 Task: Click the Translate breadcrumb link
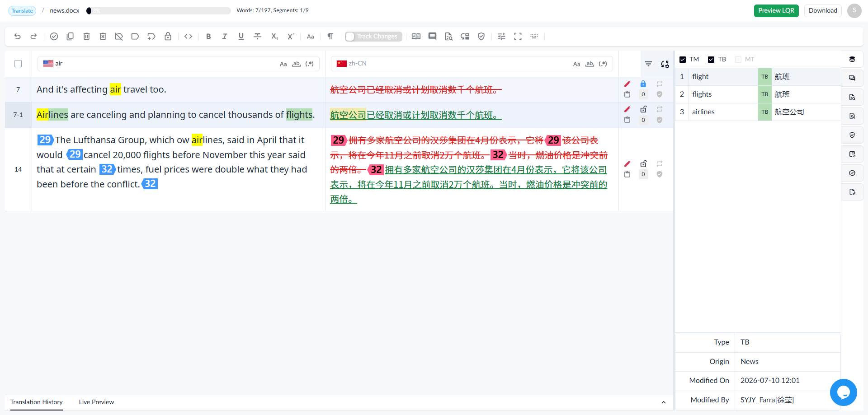(22, 11)
